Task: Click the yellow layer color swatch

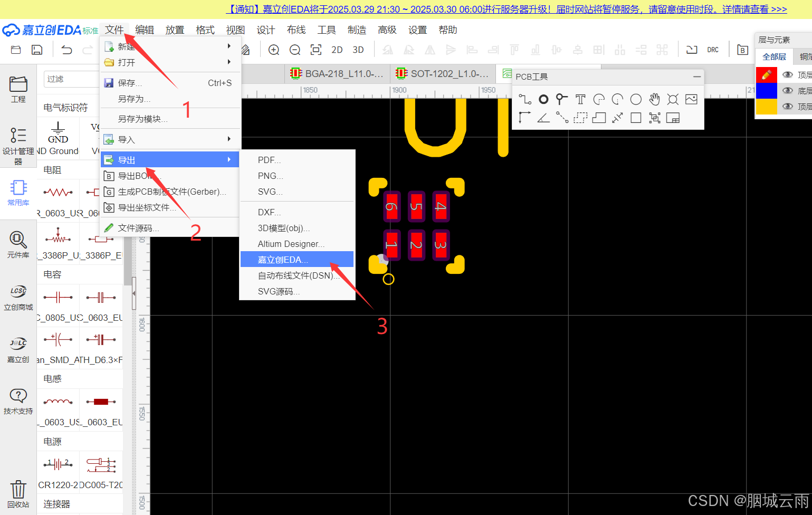Action: (x=767, y=107)
